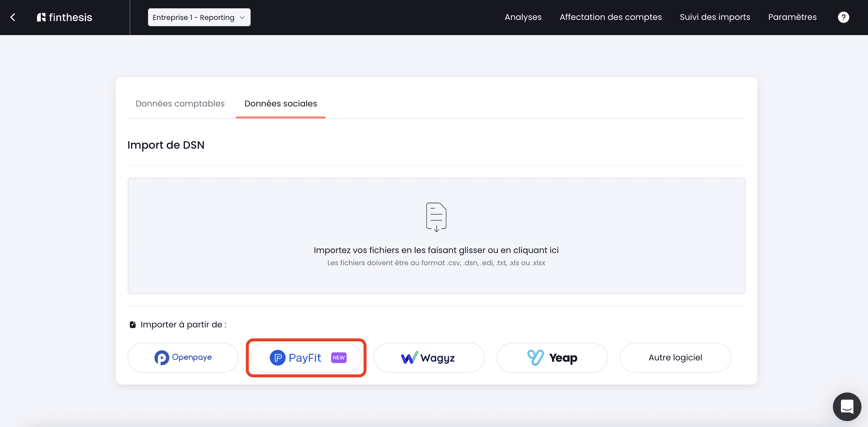
Task: Click the back arrow in the top bar
Action: 13,17
